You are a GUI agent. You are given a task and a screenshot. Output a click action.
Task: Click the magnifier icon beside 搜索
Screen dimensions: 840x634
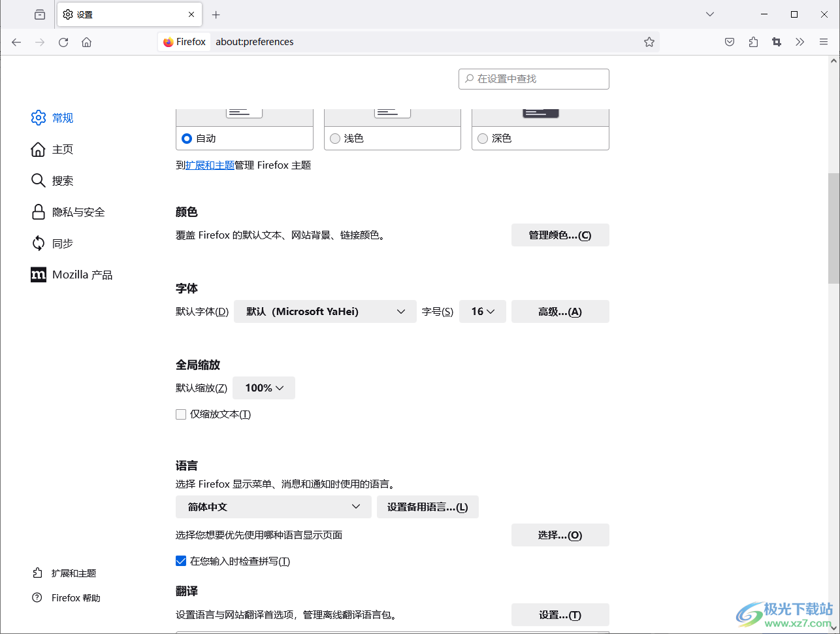pyautogui.click(x=39, y=180)
